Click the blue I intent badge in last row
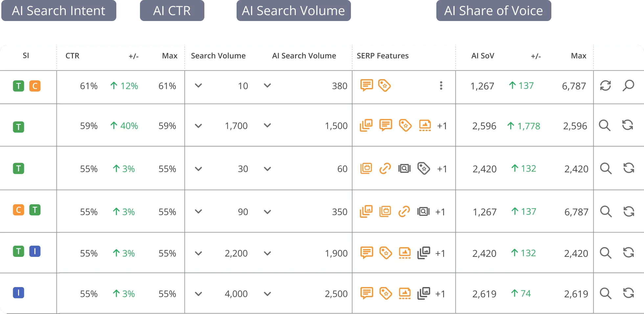Image resolution: width=644 pixels, height=314 pixels. tap(18, 293)
